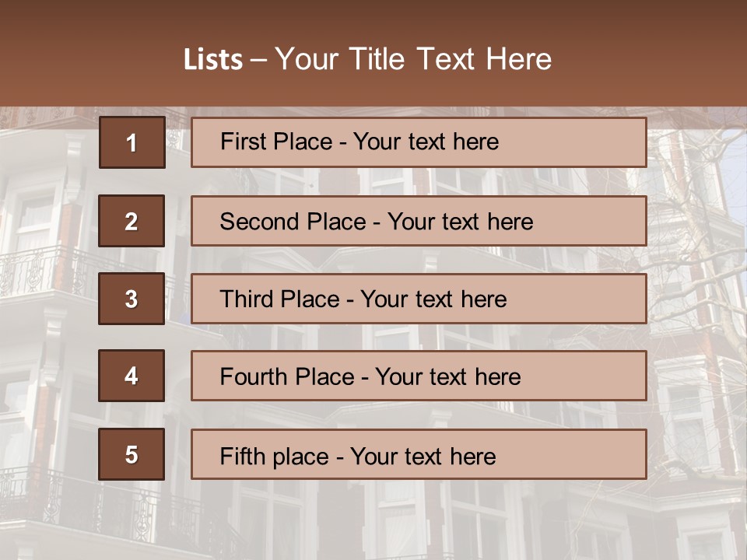Click the words "Third Place"
The image size is (747, 560).
point(279,299)
